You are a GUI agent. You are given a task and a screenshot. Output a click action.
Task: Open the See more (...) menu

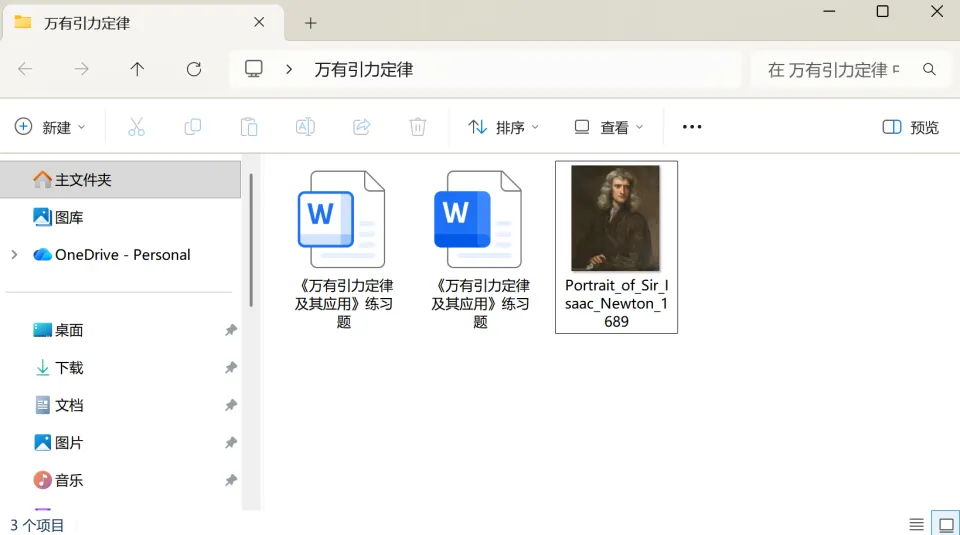692,127
